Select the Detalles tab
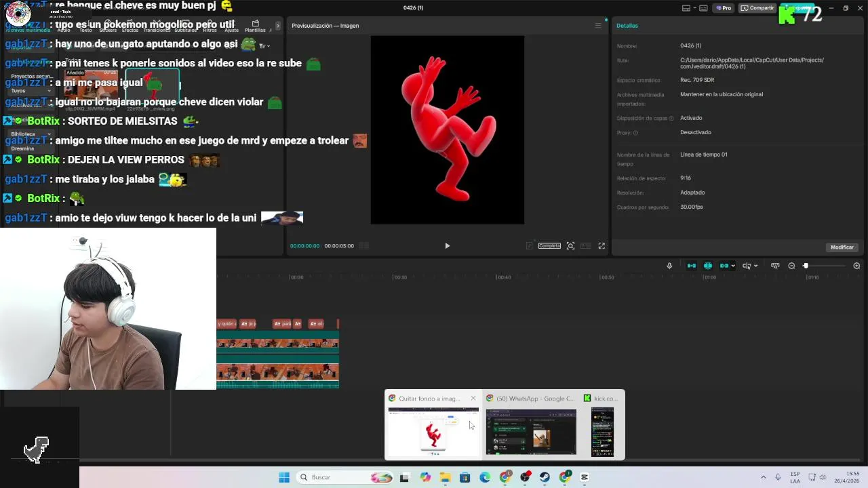The image size is (868, 488). click(x=627, y=26)
